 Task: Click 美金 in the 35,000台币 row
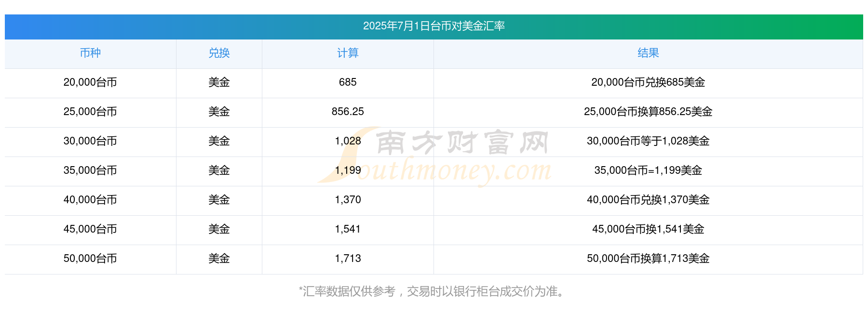click(219, 170)
